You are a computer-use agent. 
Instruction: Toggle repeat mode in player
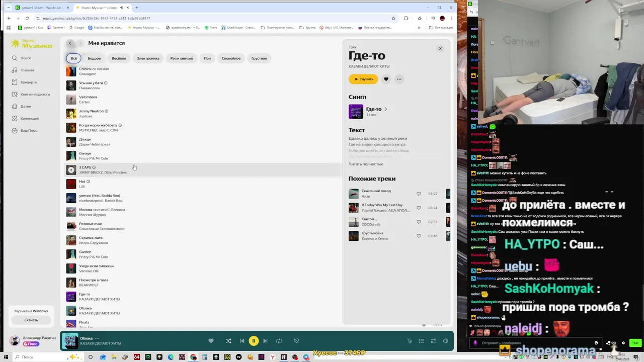point(279,341)
